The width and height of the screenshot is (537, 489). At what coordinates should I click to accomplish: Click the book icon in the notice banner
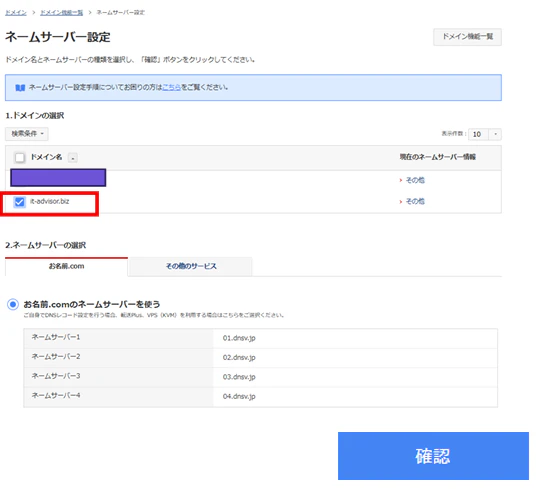pos(20,88)
